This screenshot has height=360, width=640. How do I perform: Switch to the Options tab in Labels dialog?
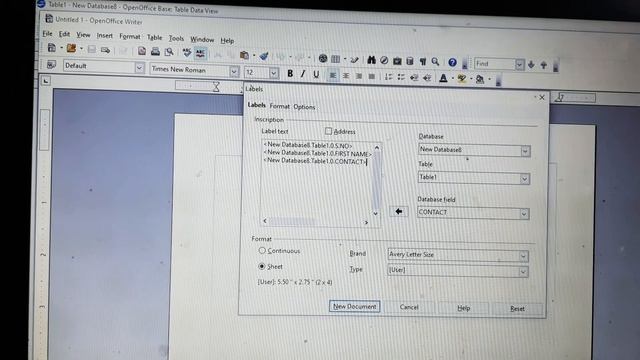[304, 107]
